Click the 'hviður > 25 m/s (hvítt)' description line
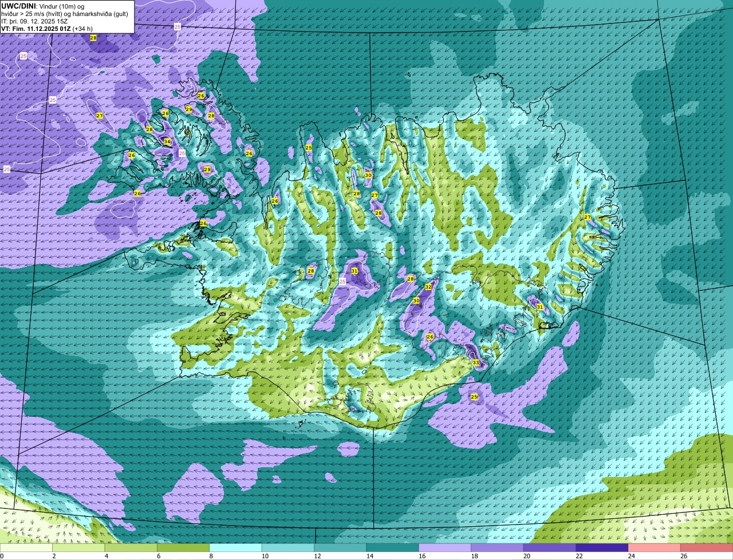This screenshot has height=560, width=733. 65,13
